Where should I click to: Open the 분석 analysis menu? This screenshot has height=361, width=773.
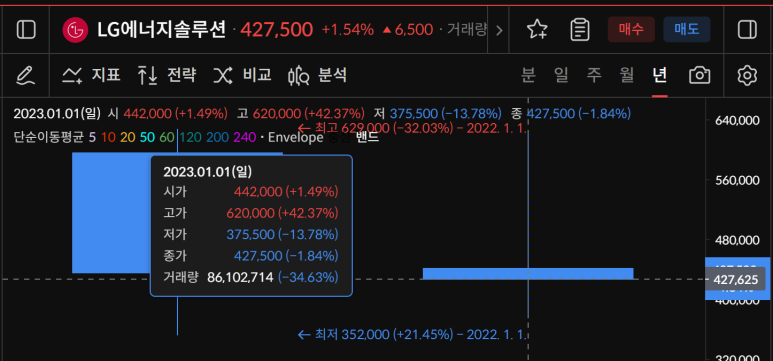pyautogui.click(x=318, y=75)
